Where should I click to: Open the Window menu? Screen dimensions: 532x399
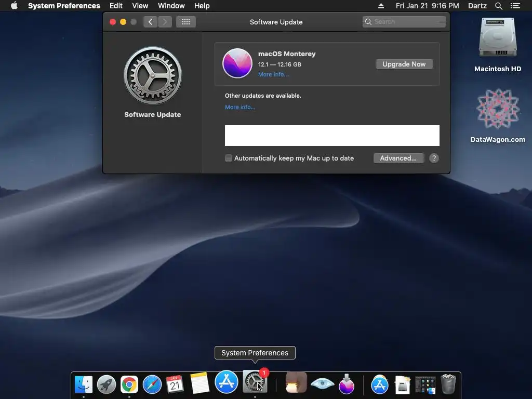(171, 6)
